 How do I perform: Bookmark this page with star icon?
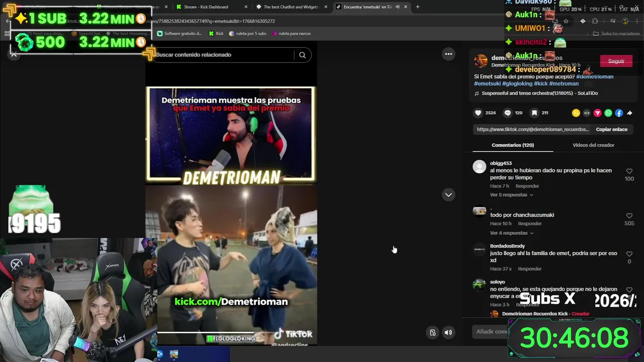click(566, 21)
